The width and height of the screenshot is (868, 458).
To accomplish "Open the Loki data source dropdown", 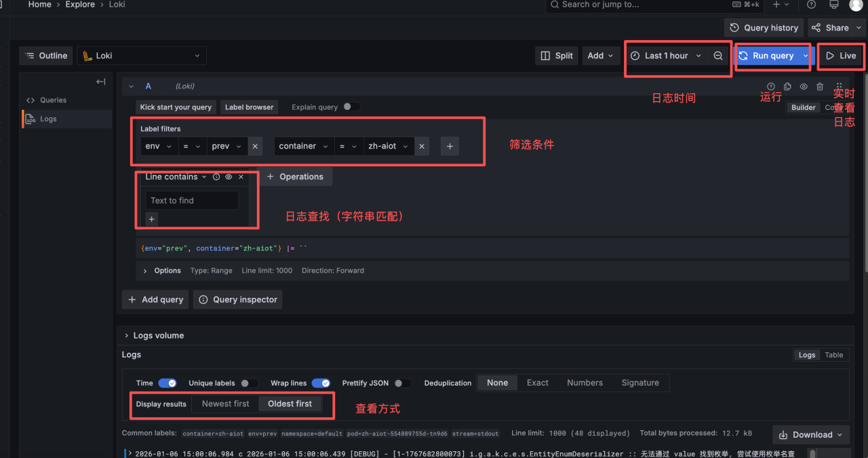I will (x=142, y=56).
